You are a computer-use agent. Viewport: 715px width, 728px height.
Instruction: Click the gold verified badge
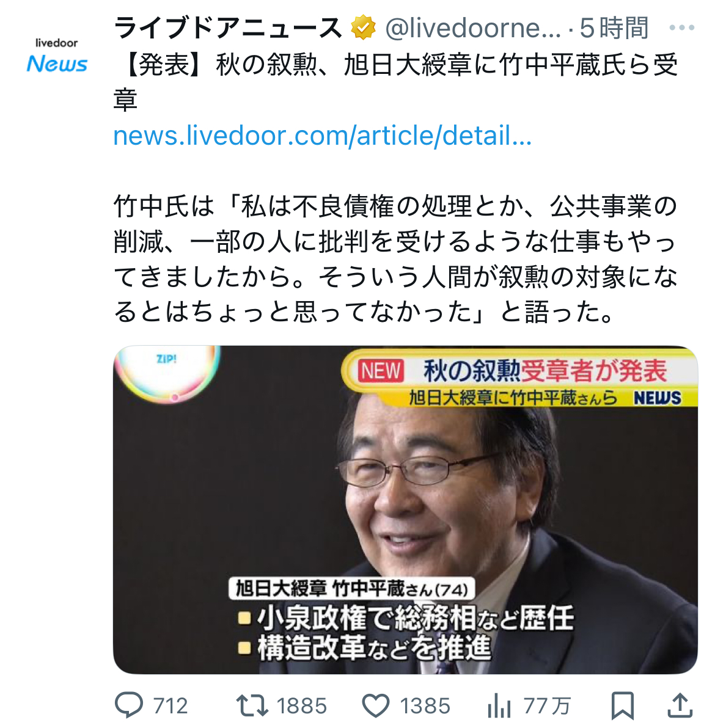click(x=363, y=27)
